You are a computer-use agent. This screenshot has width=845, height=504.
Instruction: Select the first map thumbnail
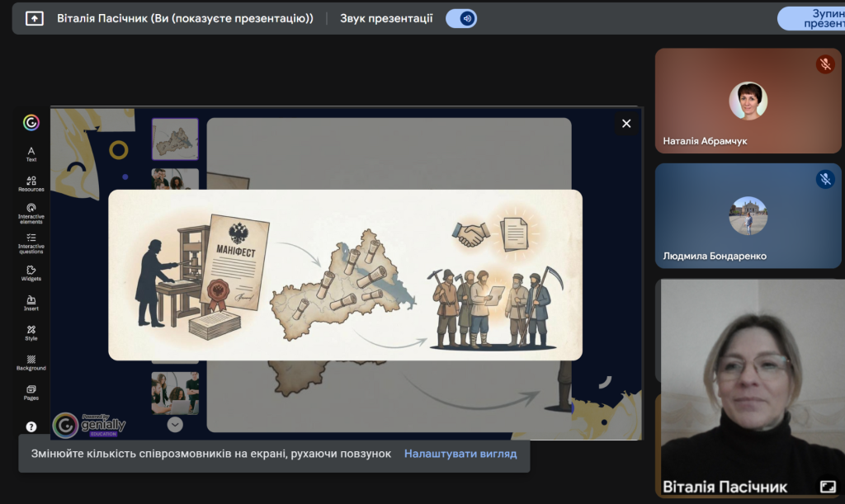coord(175,139)
